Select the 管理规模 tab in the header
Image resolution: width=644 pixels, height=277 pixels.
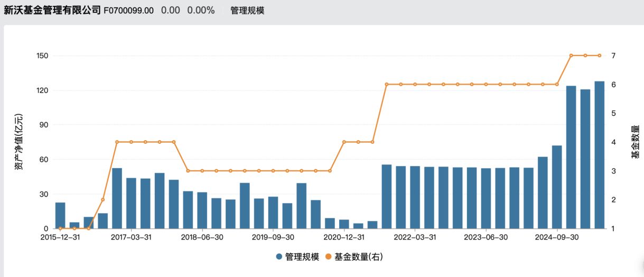(247, 11)
